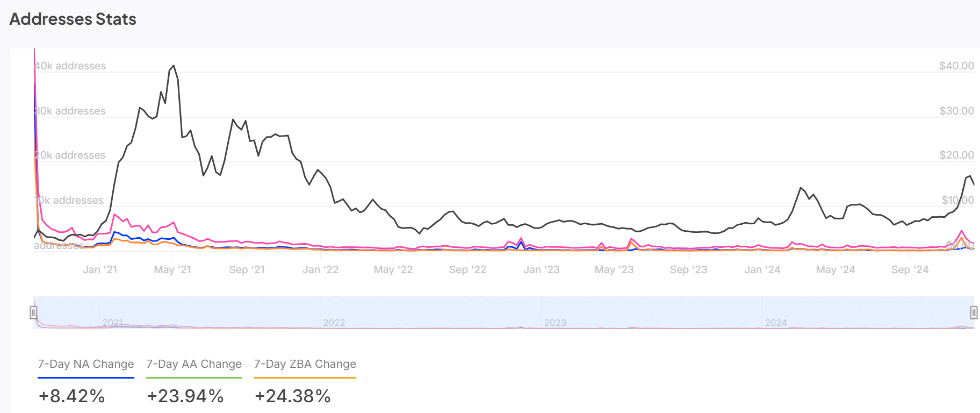
Task: Click 2022 in the range navigator
Action: (334, 323)
